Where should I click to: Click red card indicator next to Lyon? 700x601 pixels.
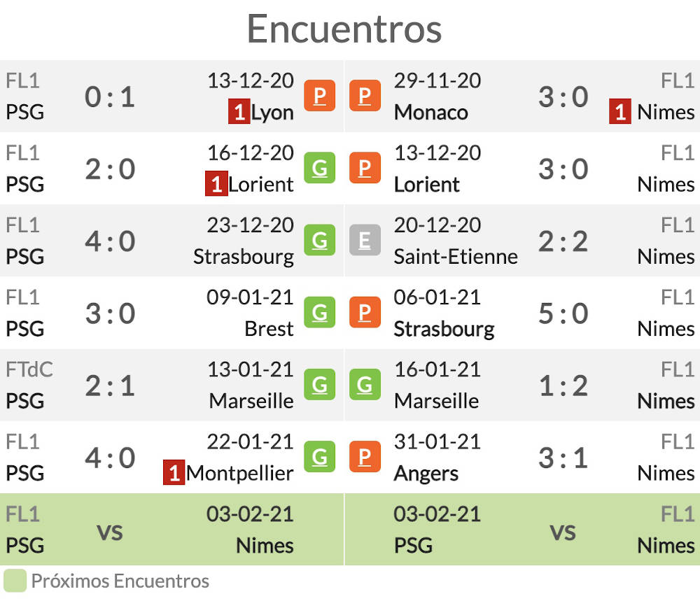point(239,111)
